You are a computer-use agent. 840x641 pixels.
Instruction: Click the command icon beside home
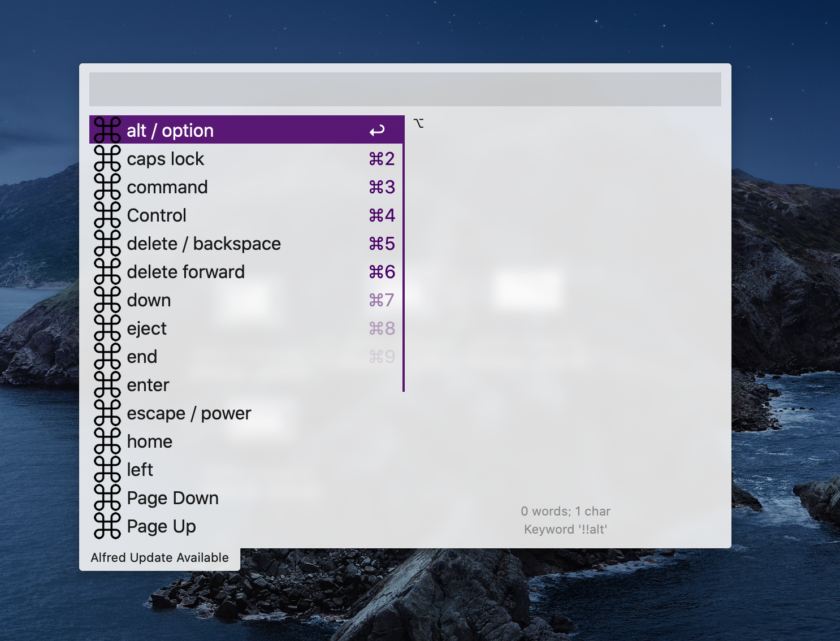(107, 441)
